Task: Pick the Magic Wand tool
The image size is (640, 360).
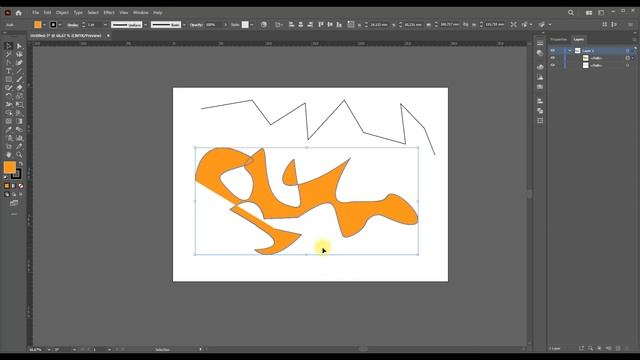Action: point(9,54)
